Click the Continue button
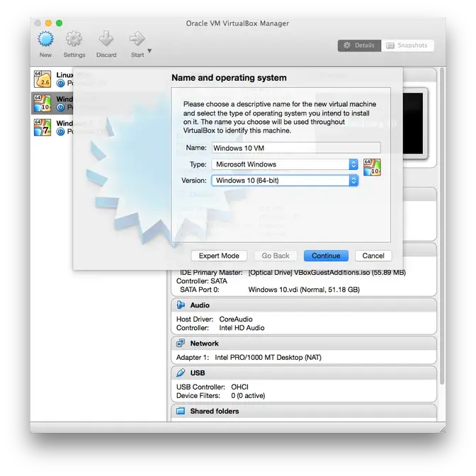476x476 pixels. [x=326, y=256]
